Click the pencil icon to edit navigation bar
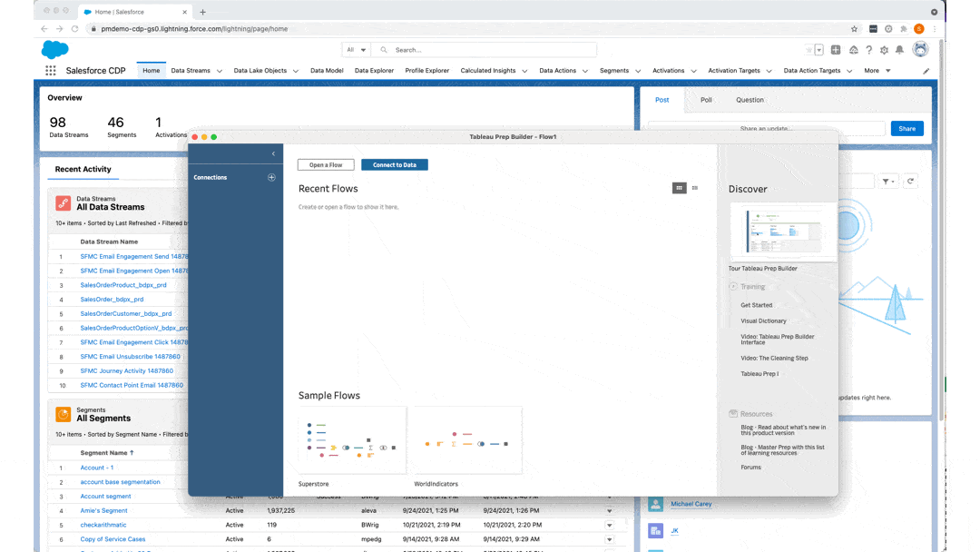Screen dimensions: 980x552 [x=926, y=71]
